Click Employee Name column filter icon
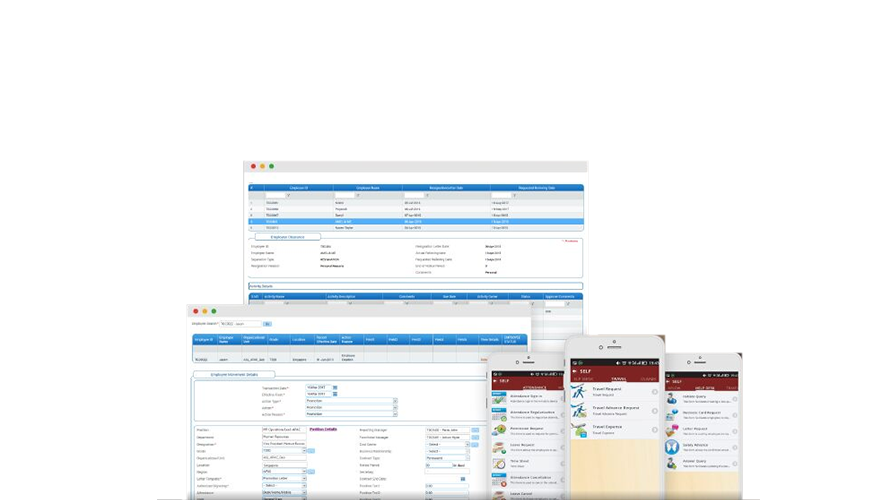The height and width of the screenshot is (500, 890). pos(358,195)
